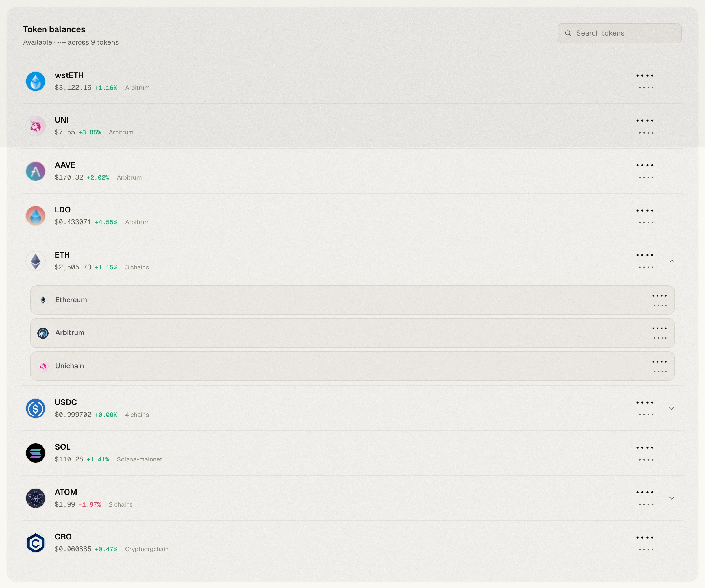This screenshot has height=588, width=705.
Task: Click the wstETH price $3,122.16
Action: (73, 88)
